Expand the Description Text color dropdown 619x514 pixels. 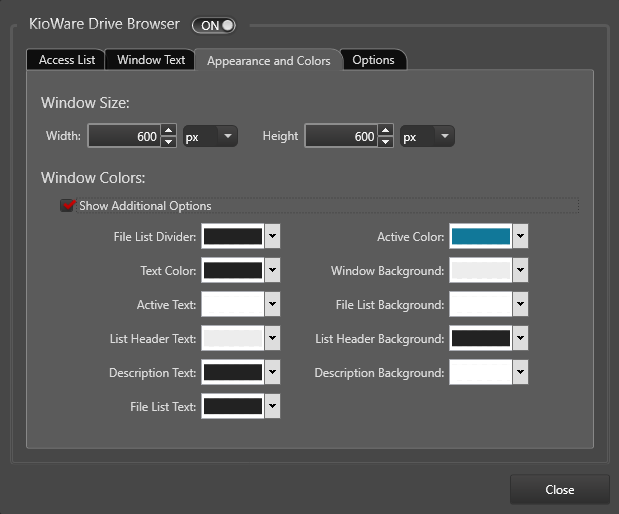click(272, 372)
